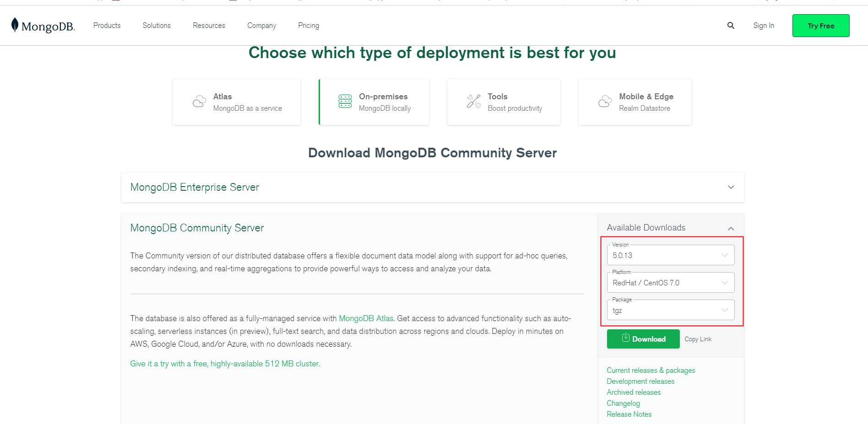Screen dimensions: 868x424
Task: Select the Atlas deployment tab
Action: tap(237, 102)
